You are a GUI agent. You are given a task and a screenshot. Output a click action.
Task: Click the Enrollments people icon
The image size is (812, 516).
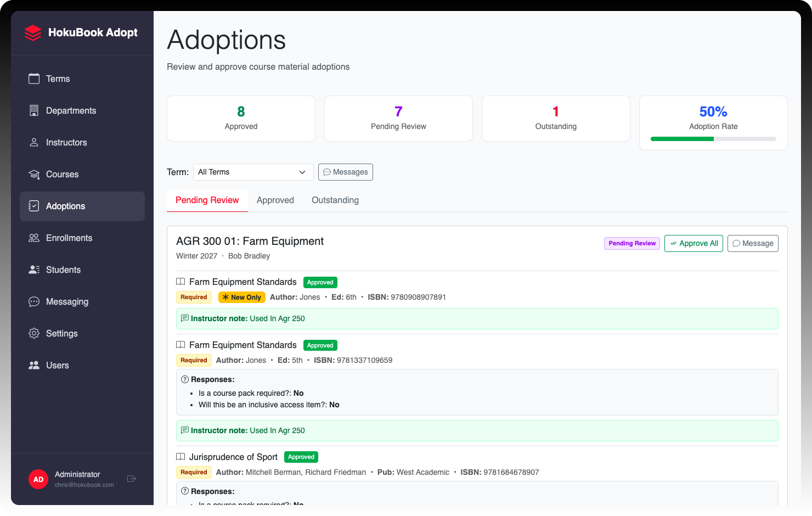pos(34,238)
